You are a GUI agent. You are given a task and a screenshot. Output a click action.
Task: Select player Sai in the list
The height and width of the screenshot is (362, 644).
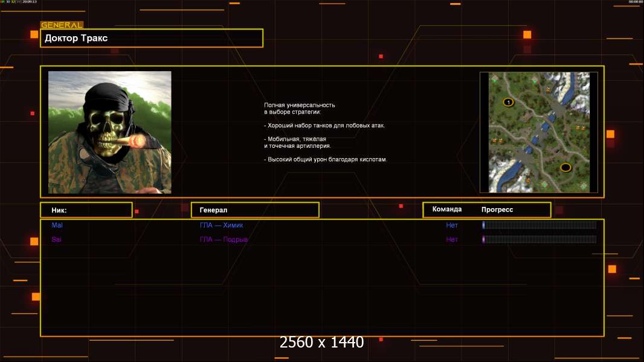coord(56,240)
